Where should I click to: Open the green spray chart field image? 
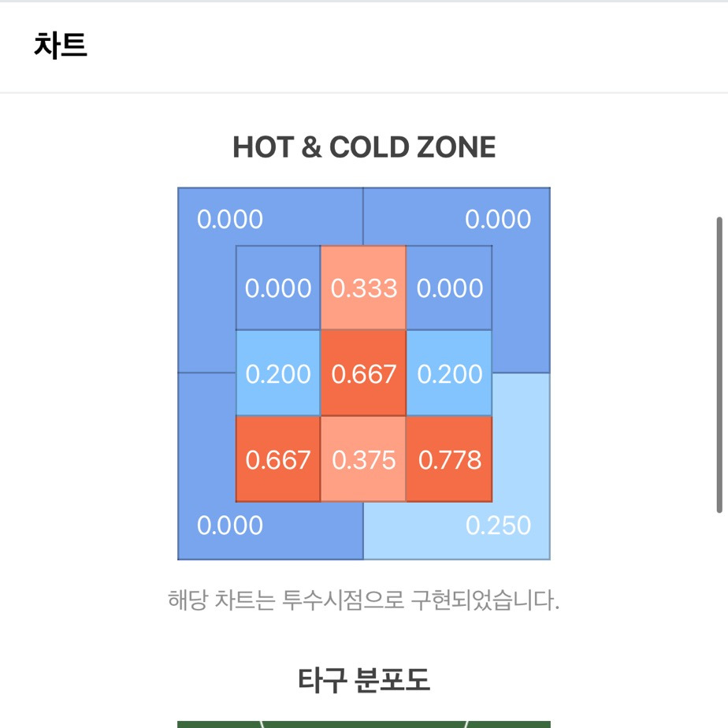pyautogui.click(x=363, y=724)
